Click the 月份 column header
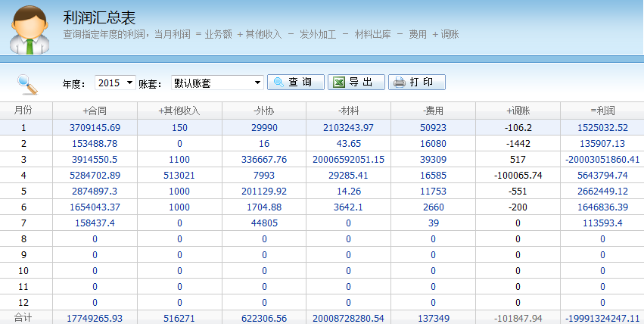 (x=23, y=111)
